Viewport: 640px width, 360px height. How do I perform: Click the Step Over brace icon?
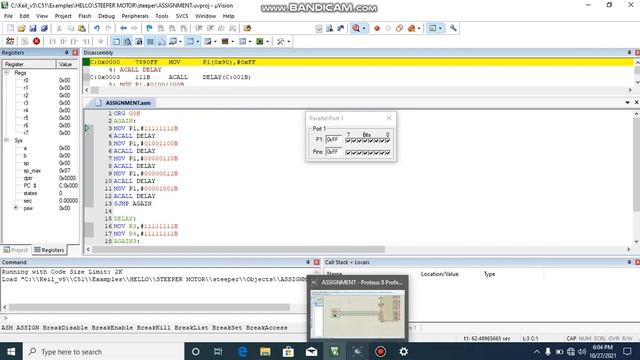[x=63, y=41]
